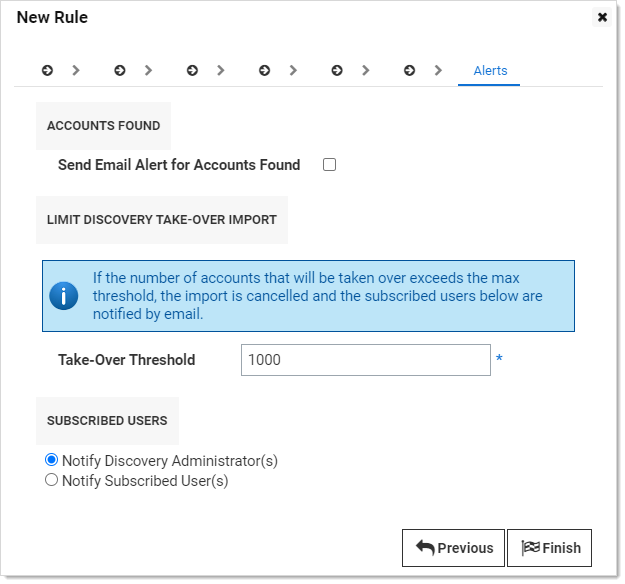This screenshot has height=584, width=625.
Task: Click the fourth wizard step circle-arrow icon
Action: click(264, 71)
